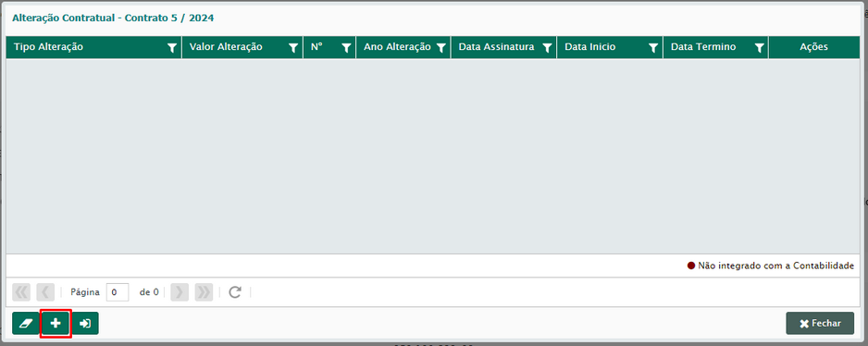
Task: Click the exit arrow button beside plus
Action: (85, 323)
